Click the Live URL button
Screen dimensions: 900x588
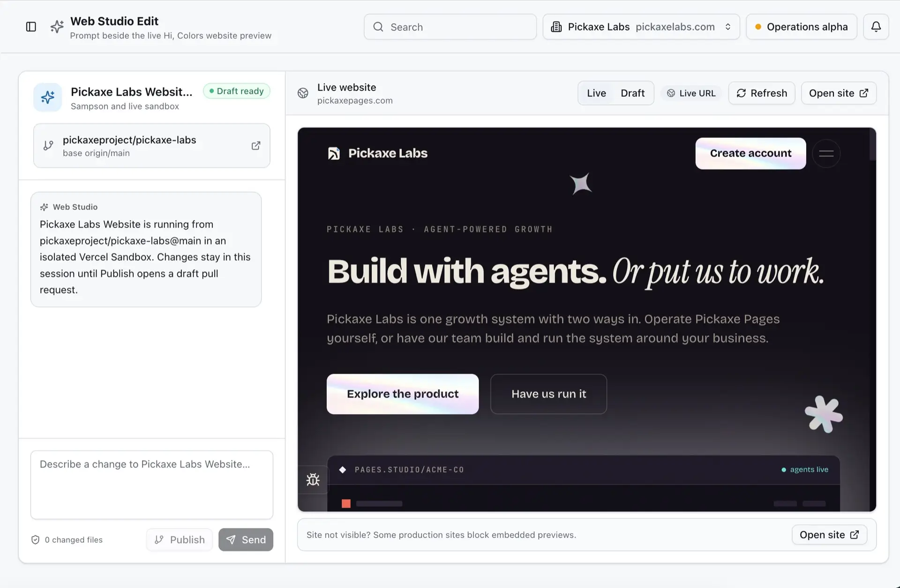(691, 93)
